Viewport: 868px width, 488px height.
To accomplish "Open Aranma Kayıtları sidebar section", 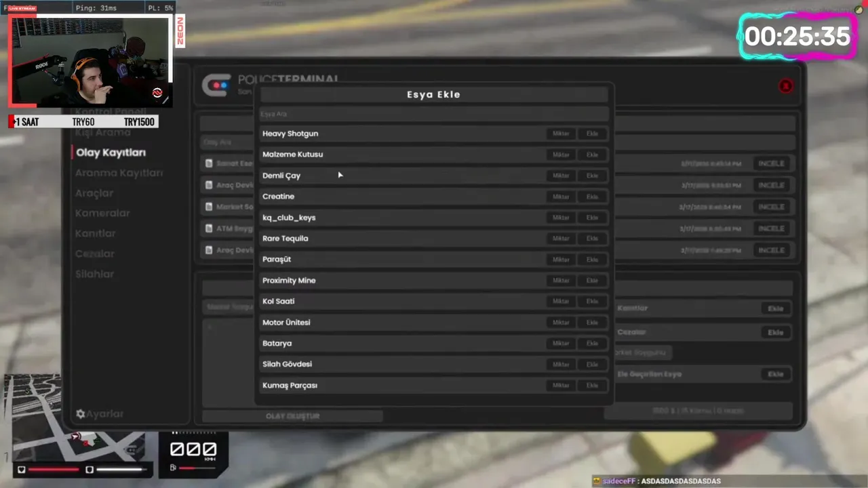I will pos(119,173).
